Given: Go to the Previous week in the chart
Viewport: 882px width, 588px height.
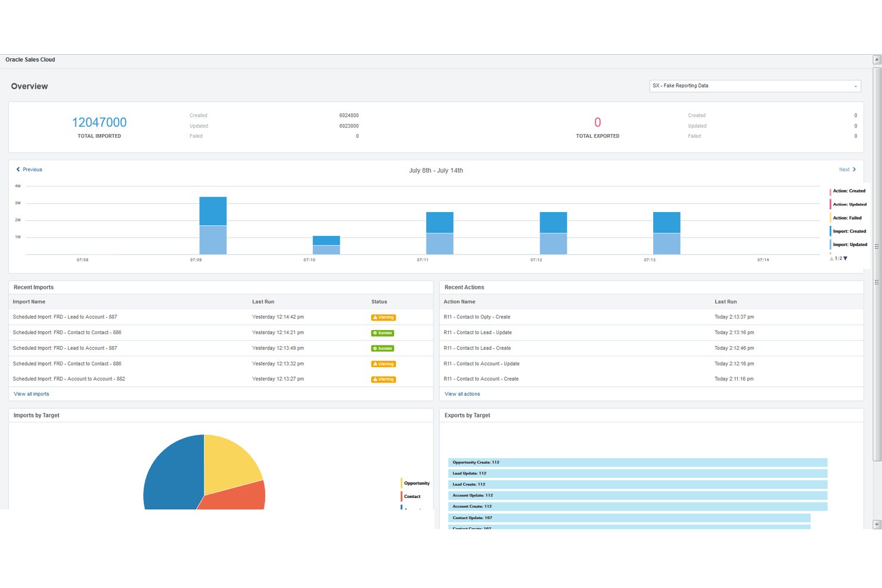Looking at the screenshot, I should point(29,170).
